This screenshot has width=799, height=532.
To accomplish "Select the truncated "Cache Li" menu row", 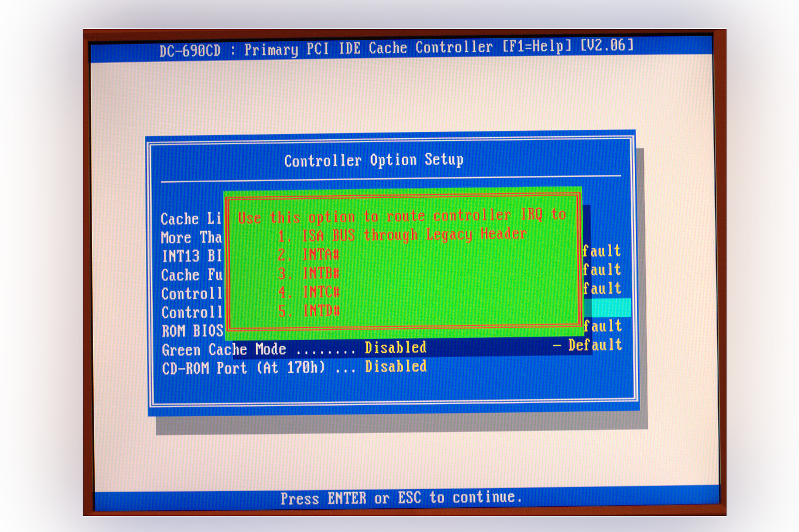I will click(x=191, y=219).
